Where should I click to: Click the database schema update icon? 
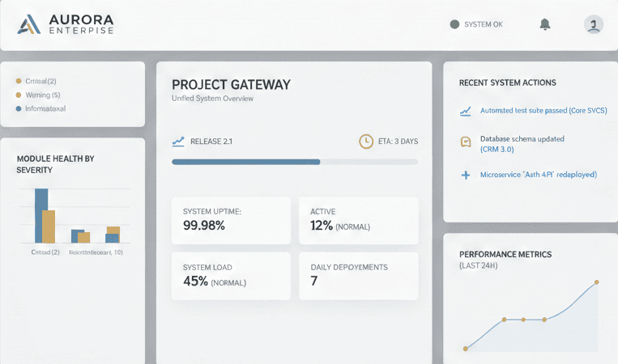click(466, 142)
